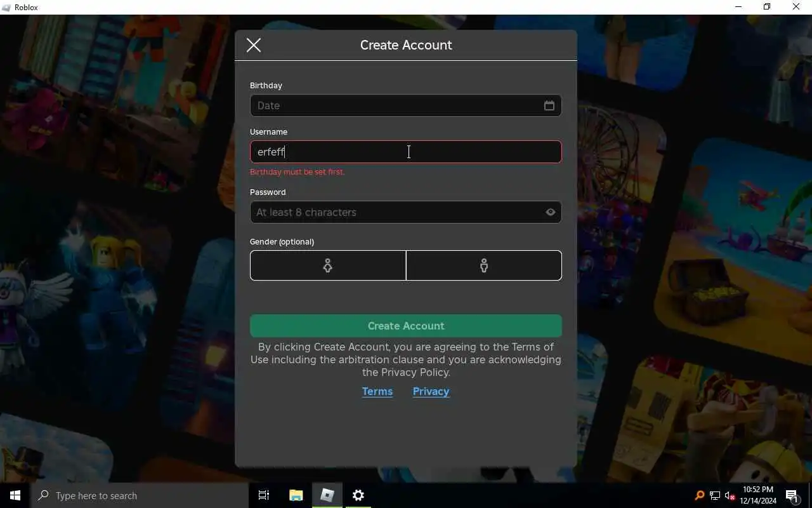Click the green Create Account button

click(x=405, y=326)
